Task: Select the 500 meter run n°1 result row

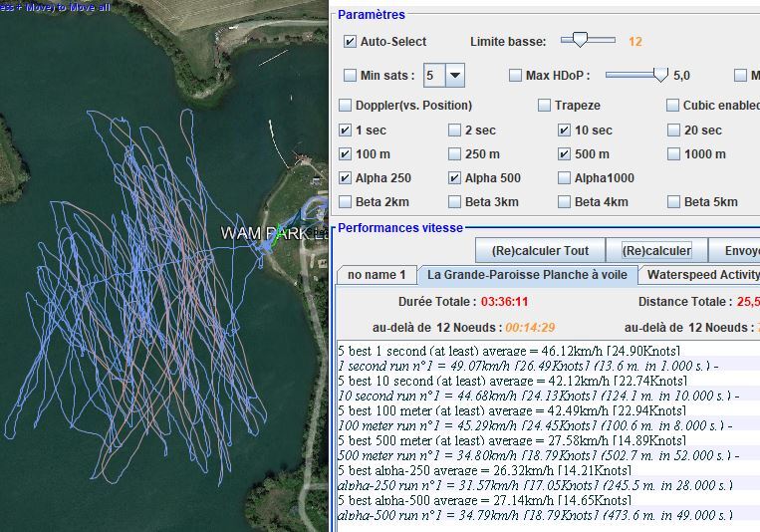Action: click(538, 454)
